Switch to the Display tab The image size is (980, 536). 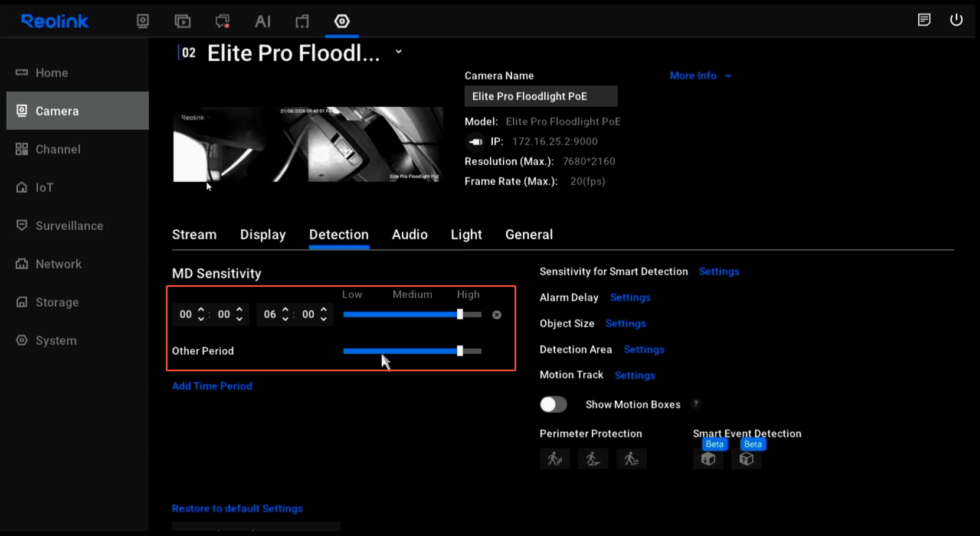(263, 234)
